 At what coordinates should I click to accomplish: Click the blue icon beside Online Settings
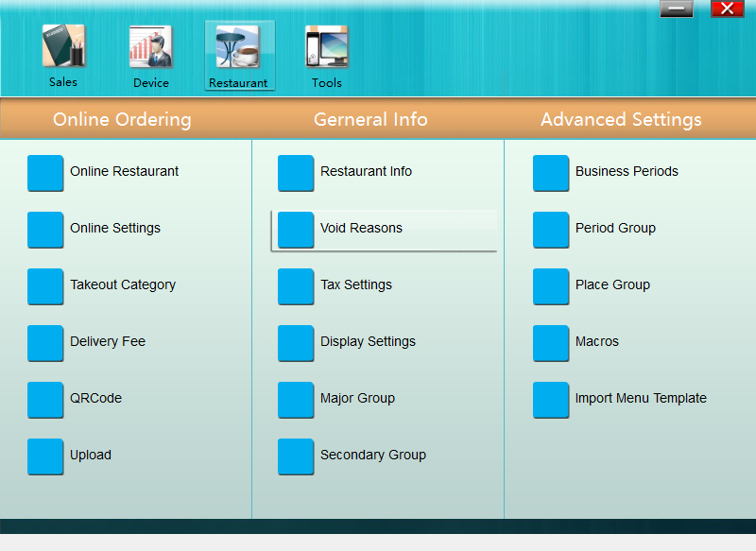point(45,230)
